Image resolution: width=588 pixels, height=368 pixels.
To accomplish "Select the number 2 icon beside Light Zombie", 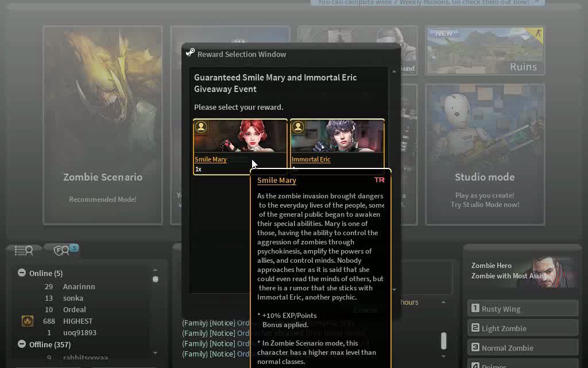I will [x=475, y=328].
